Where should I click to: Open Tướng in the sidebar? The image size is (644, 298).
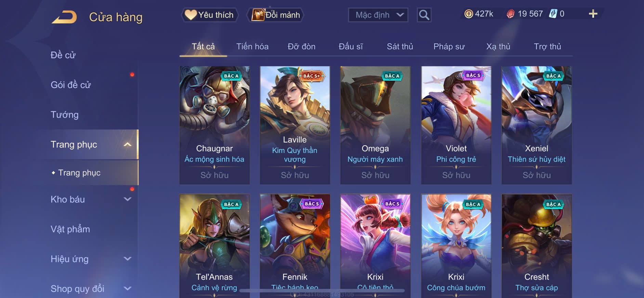[x=65, y=115]
